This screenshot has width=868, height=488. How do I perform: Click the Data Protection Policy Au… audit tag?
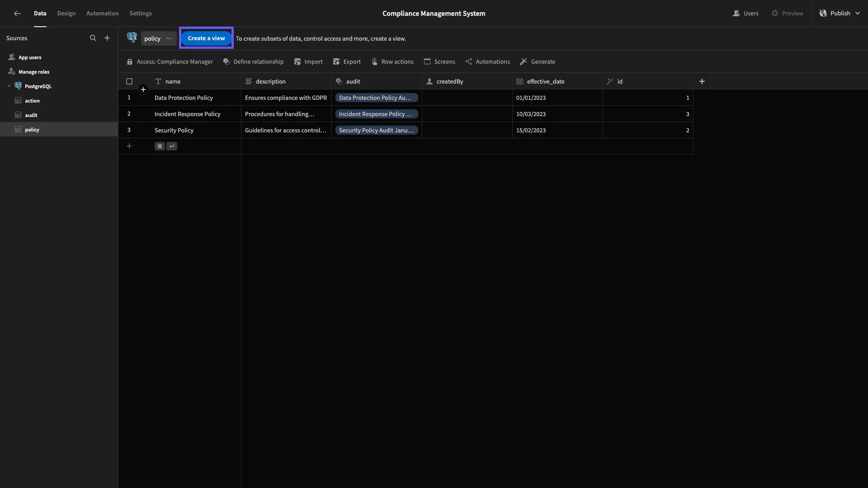(x=377, y=98)
